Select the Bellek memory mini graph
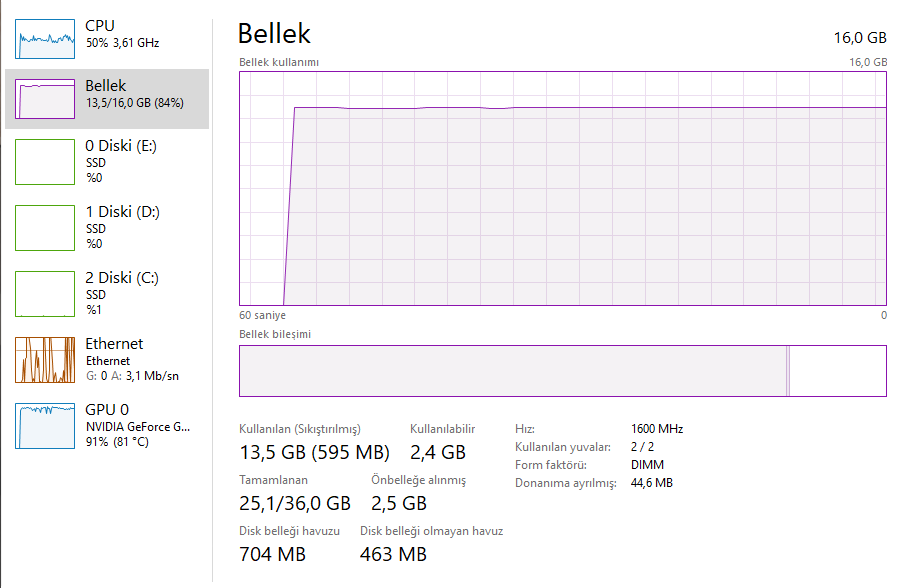911x588 pixels. coord(45,99)
